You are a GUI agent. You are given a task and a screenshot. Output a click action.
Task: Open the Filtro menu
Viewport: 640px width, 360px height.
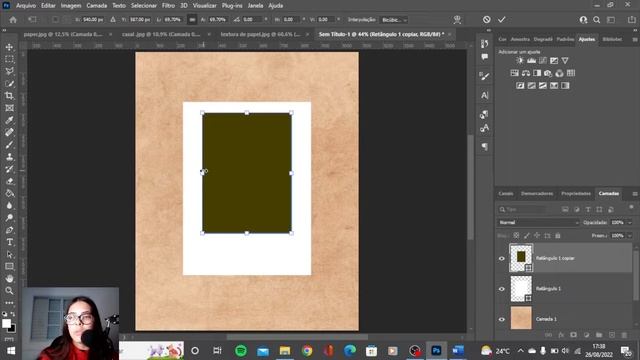[168, 6]
